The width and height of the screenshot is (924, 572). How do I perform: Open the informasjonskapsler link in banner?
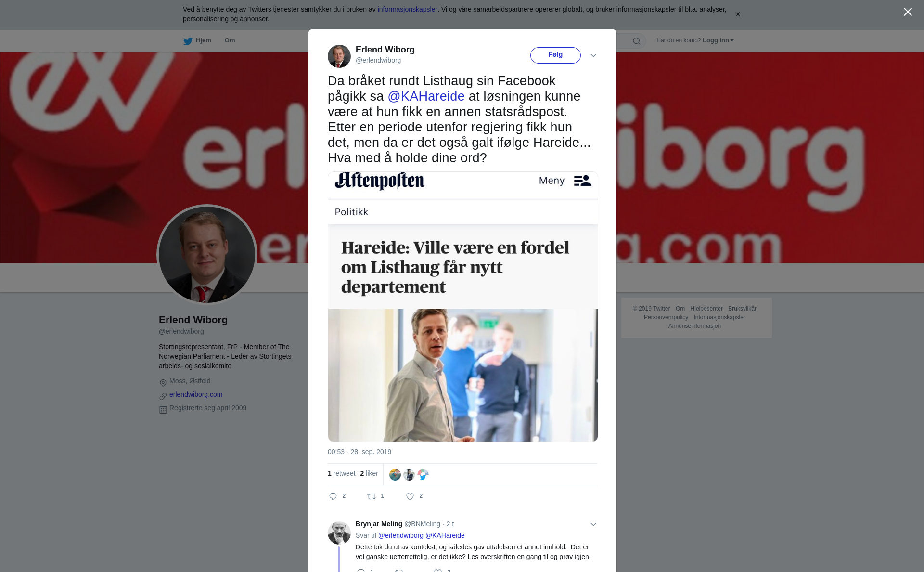[407, 9]
